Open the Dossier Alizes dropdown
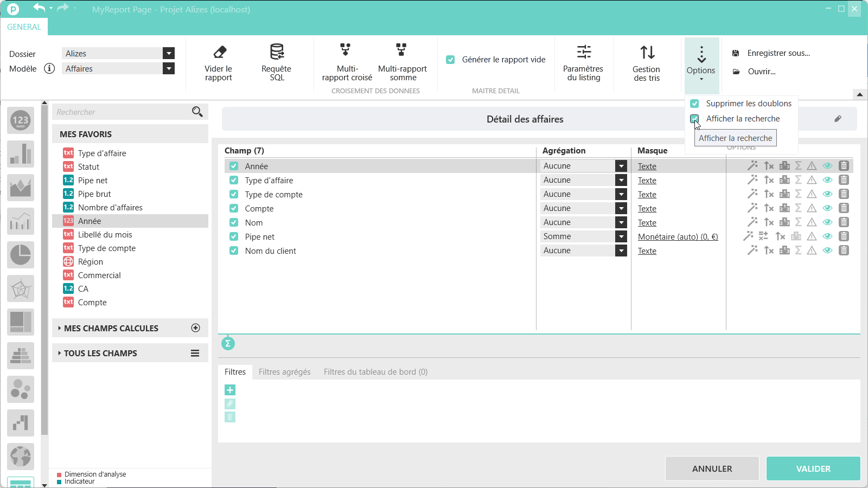The image size is (868, 488). pyautogui.click(x=169, y=53)
